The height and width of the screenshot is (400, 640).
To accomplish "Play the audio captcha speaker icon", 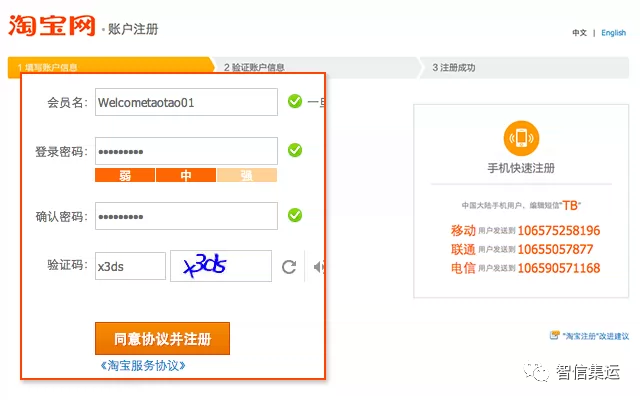I will click(x=319, y=267).
